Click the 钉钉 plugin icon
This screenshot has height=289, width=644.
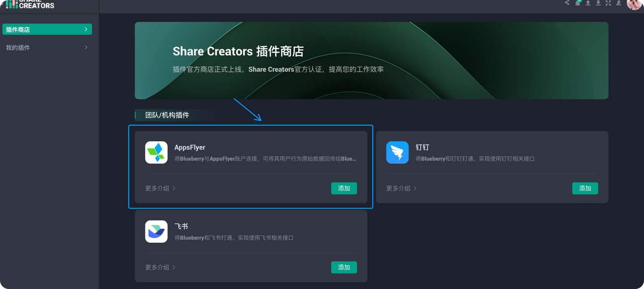click(397, 152)
